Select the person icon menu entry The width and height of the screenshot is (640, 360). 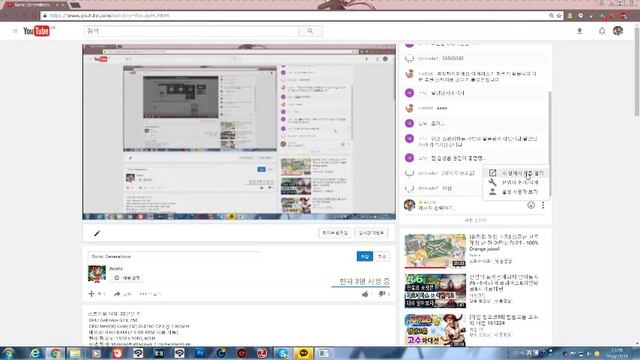point(516,191)
